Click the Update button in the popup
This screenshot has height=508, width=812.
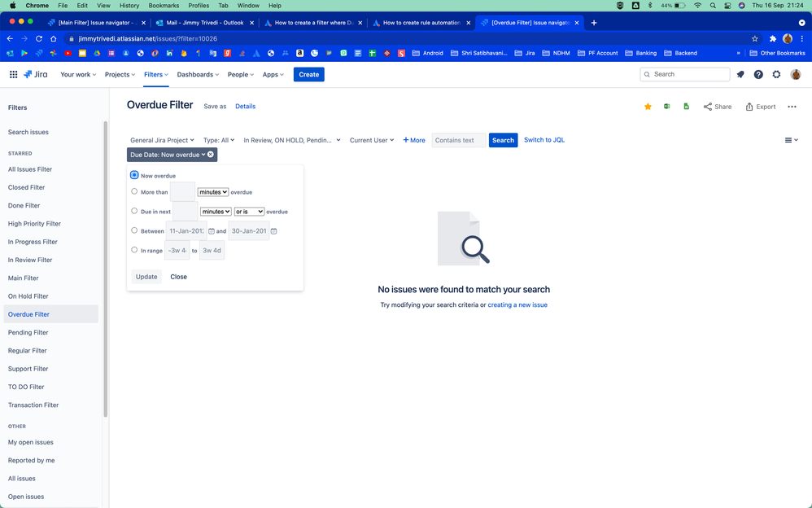click(146, 276)
